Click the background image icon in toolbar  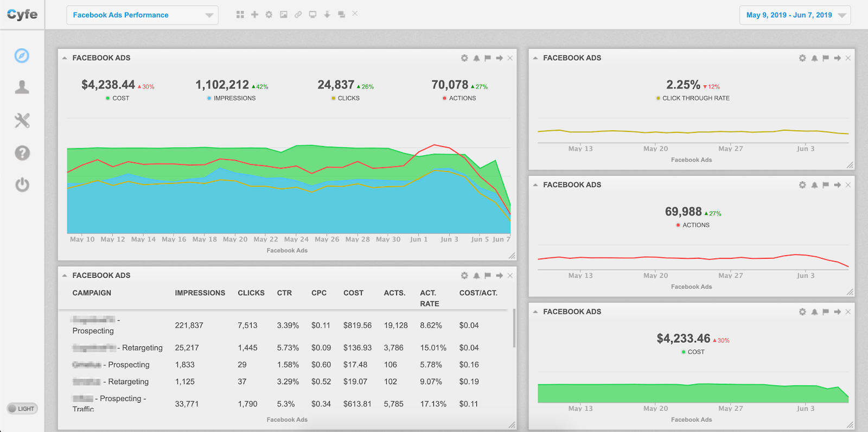pos(284,15)
